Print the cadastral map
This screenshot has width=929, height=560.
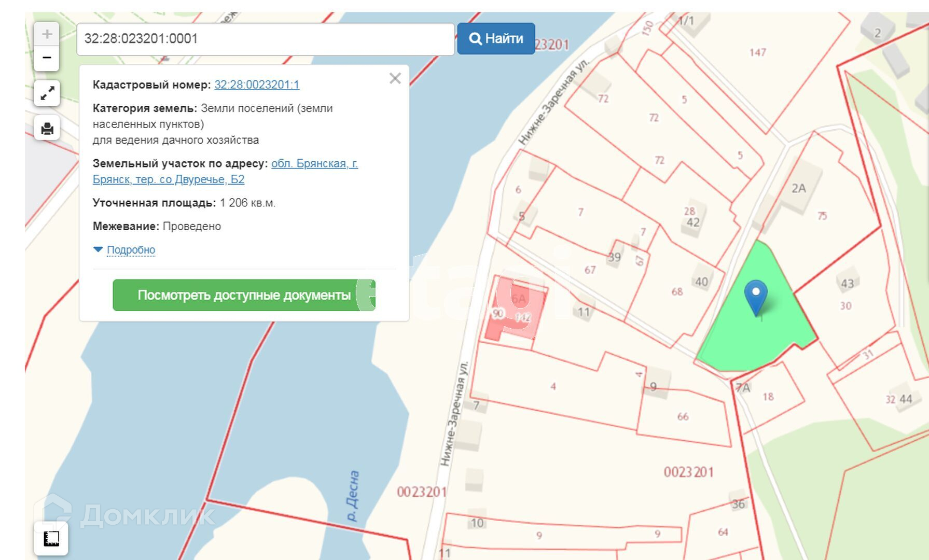click(47, 128)
